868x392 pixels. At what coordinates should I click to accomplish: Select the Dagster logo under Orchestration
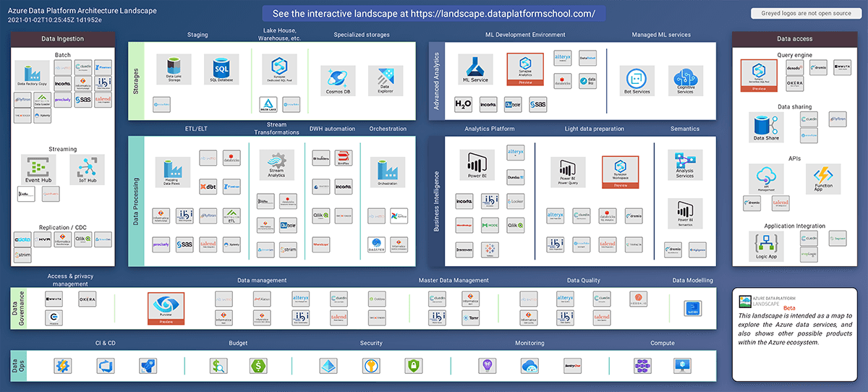pyautogui.click(x=376, y=244)
